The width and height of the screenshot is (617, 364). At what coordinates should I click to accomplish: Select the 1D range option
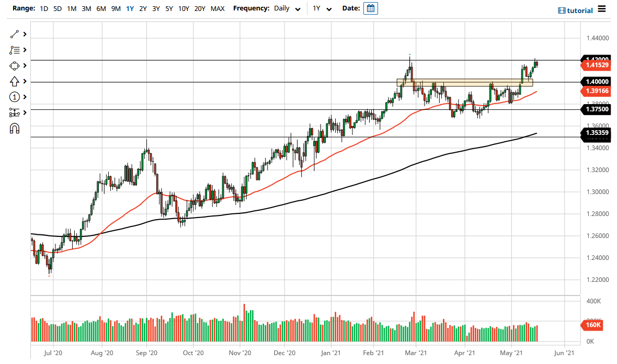44,8
